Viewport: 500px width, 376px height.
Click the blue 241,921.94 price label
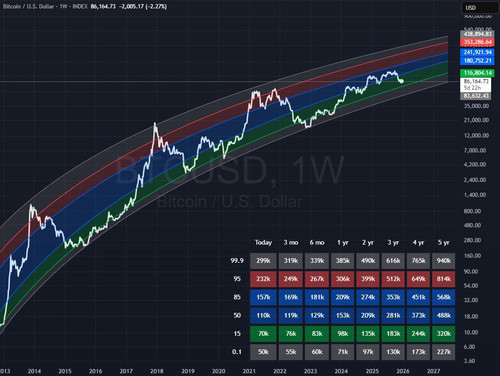(477, 52)
